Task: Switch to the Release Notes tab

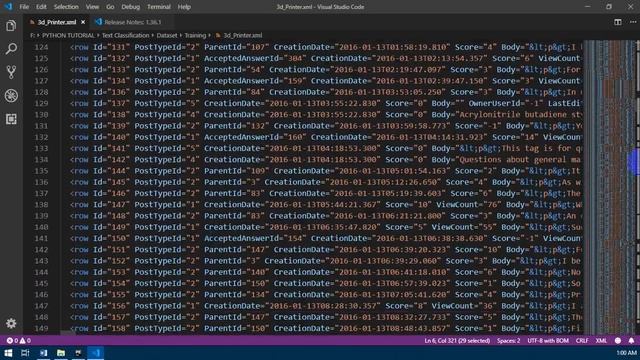Action: (133, 22)
